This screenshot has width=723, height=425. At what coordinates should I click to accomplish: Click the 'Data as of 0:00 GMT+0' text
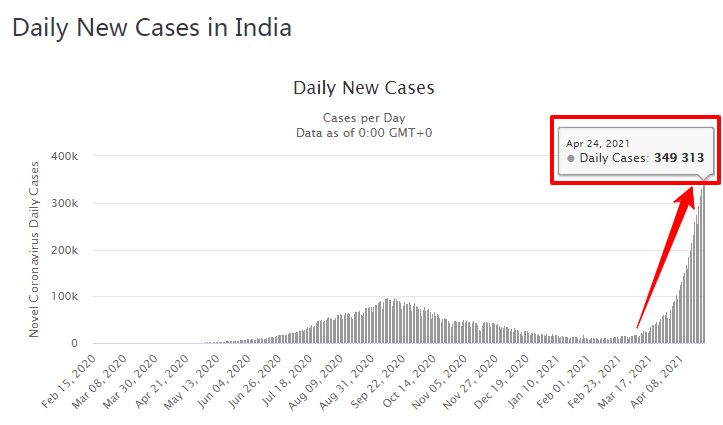point(363,133)
